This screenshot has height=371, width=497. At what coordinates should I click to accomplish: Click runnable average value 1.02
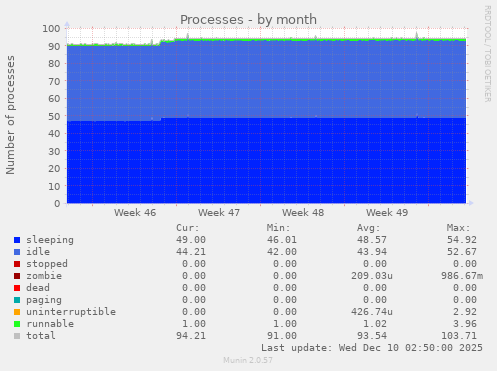click(x=375, y=324)
